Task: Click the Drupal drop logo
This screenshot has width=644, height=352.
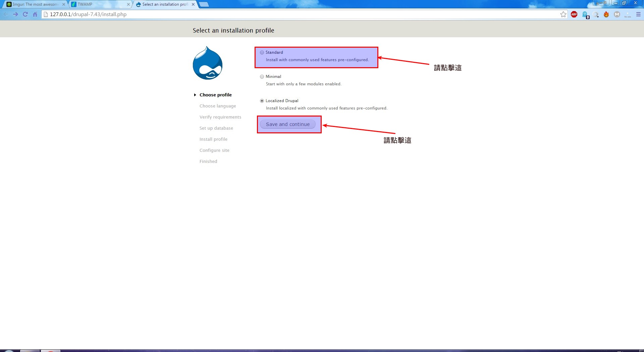Action: [x=208, y=63]
